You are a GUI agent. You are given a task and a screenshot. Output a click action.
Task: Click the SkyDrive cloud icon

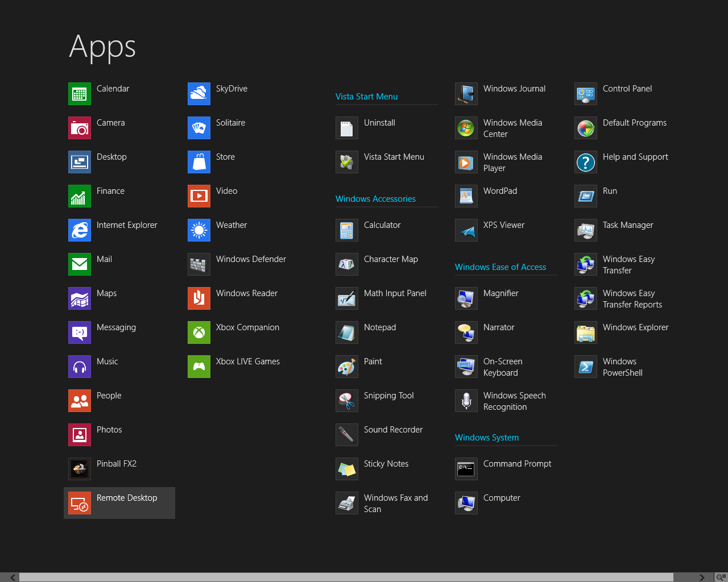tap(199, 94)
